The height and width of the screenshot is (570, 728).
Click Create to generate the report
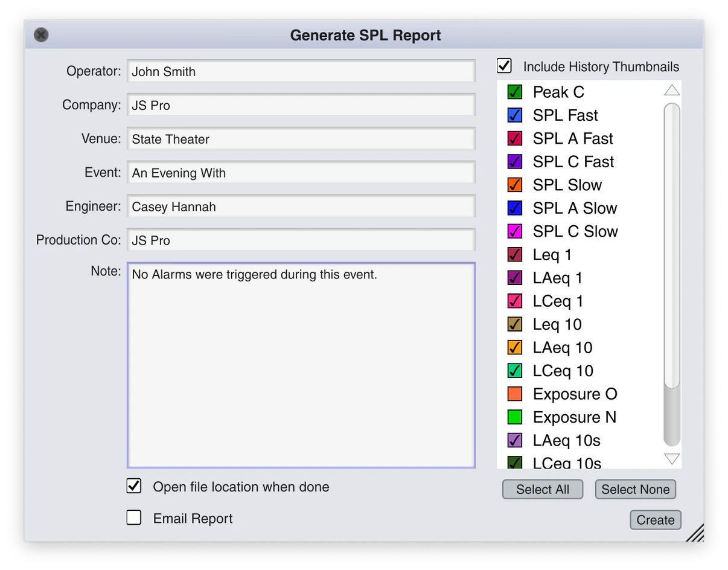click(655, 520)
